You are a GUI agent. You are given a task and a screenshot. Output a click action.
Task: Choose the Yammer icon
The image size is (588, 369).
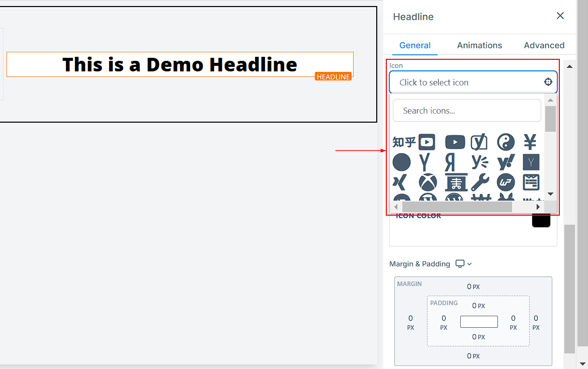point(480,162)
